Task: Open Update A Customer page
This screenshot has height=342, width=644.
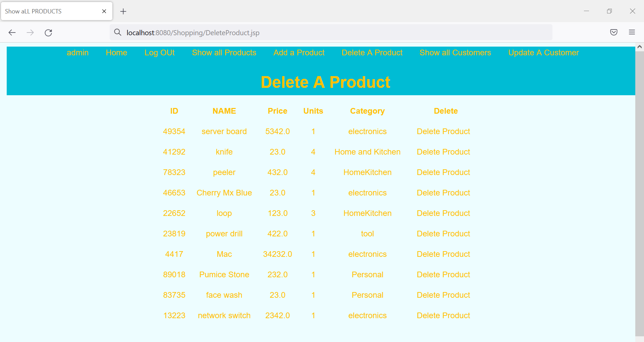Action: [543, 53]
